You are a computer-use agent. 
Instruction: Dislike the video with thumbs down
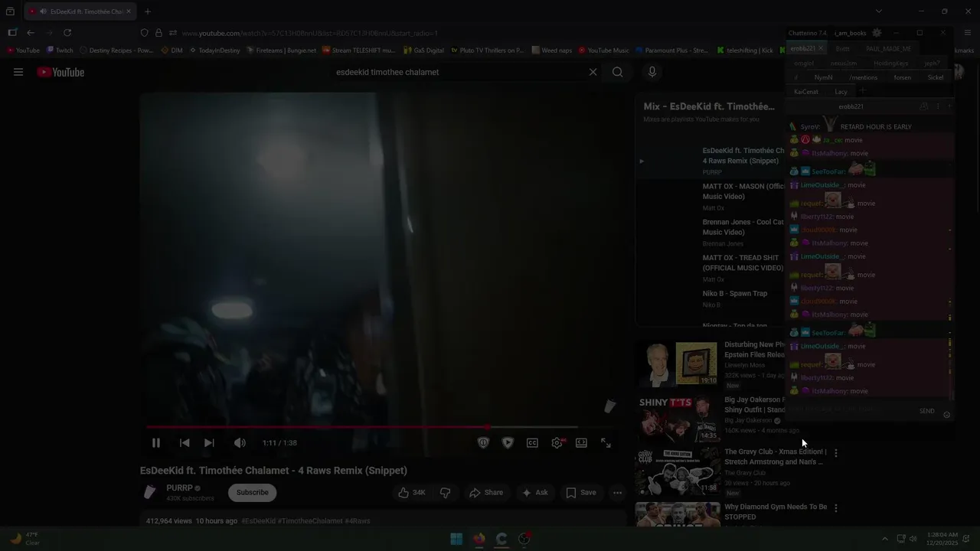point(445,493)
